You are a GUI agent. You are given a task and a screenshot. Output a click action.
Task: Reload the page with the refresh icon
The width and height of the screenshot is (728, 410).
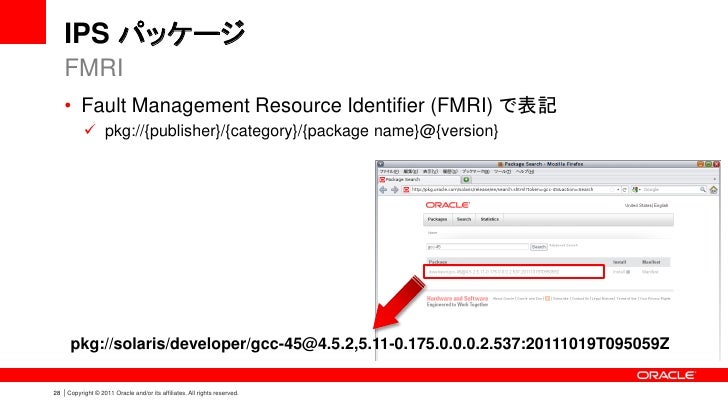pos(625,189)
